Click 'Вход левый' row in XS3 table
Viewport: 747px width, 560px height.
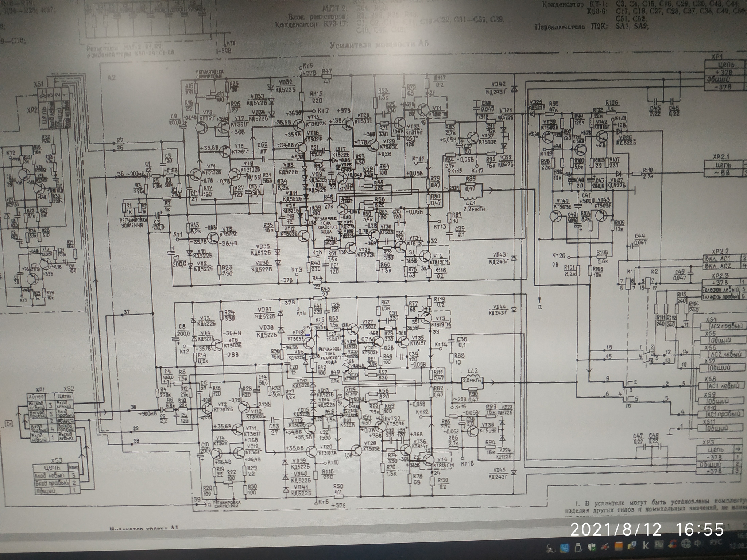(57, 475)
